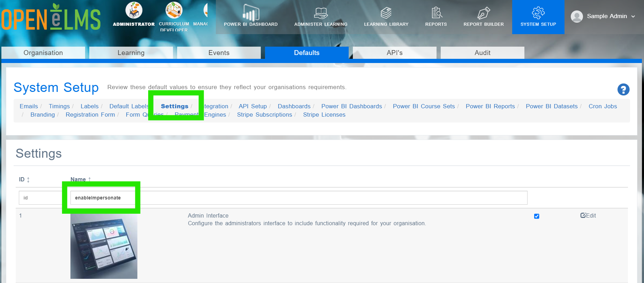Switch to Curriculum Developer role icon
The height and width of the screenshot is (283, 644).
tap(174, 10)
